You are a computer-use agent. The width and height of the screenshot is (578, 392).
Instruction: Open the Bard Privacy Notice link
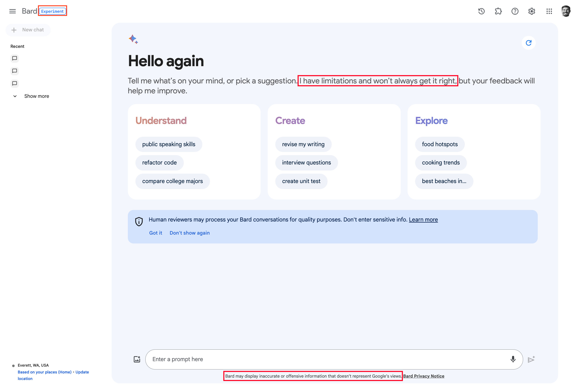[x=424, y=376]
